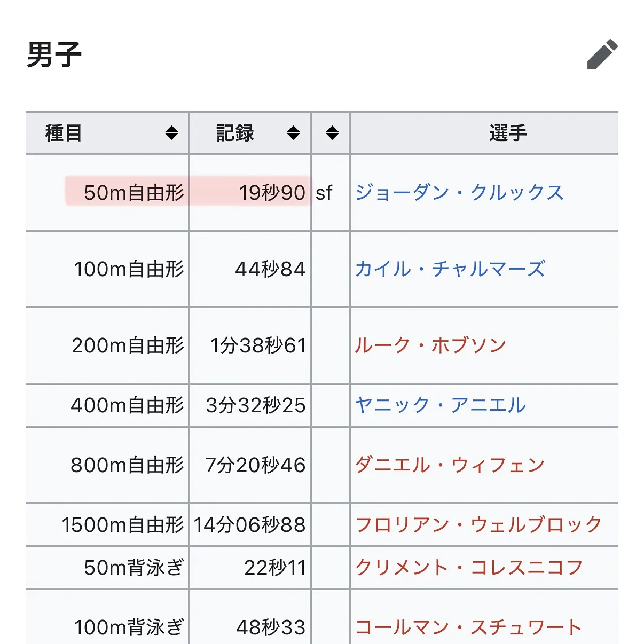Image resolution: width=644 pixels, height=644 pixels.
Task: Select the highlighted 50m自由形 cell
Action: 133,192
